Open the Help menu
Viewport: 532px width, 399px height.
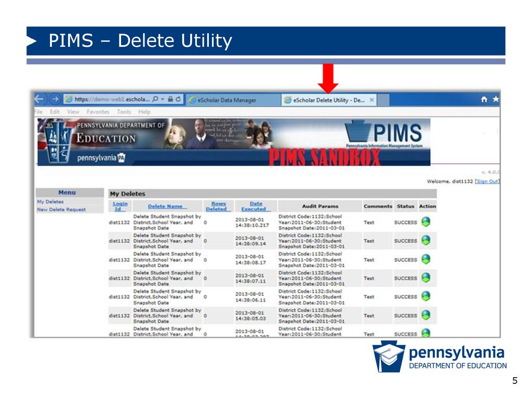click(144, 112)
